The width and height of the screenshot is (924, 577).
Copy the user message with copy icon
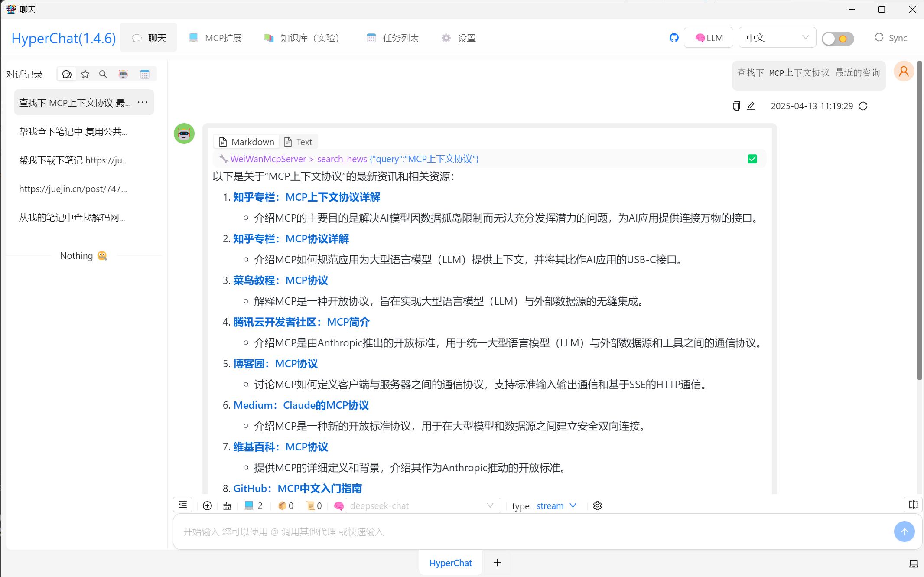[x=736, y=106]
